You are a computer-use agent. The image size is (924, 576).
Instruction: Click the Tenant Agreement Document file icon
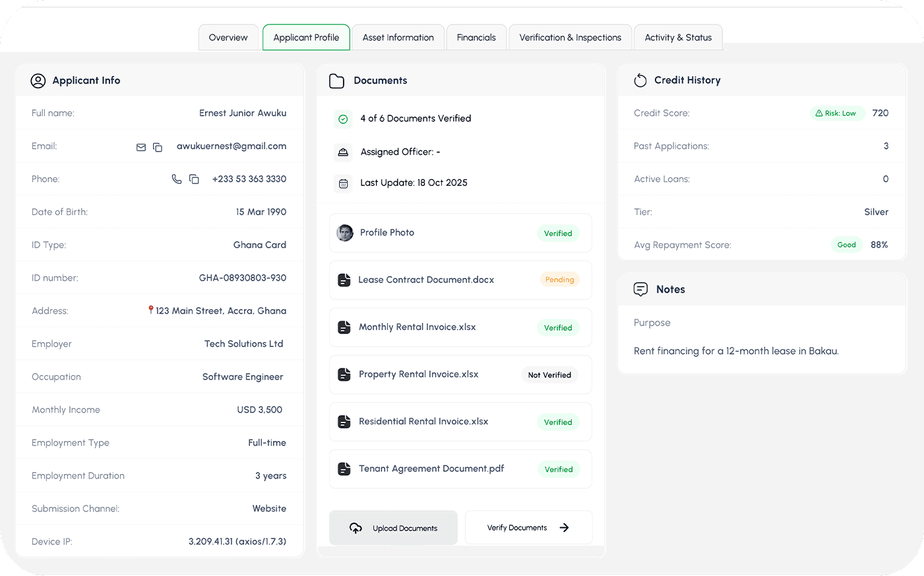(x=344, y=469)
